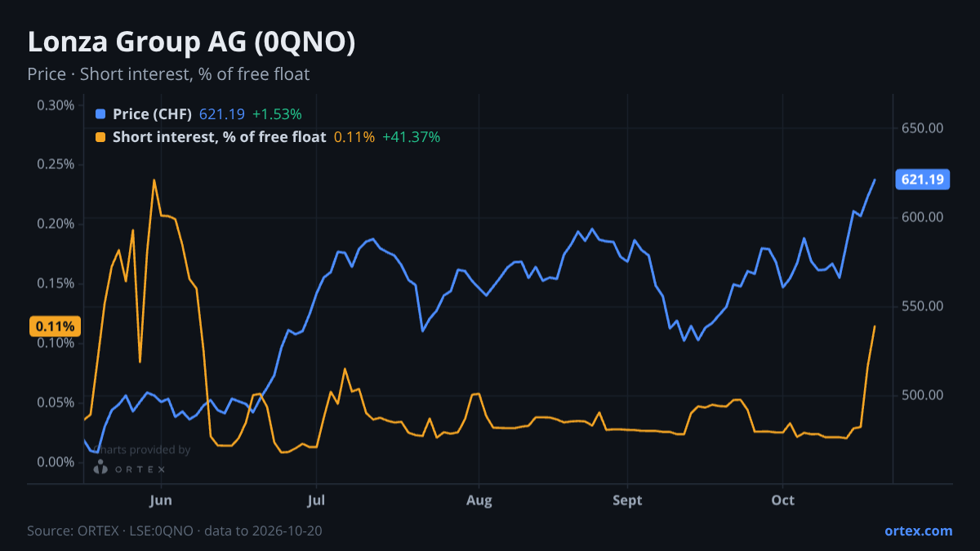This screenshot has width=980, height=551.
Task: Click the 500.00 right axis label
Action: (923, 395)
